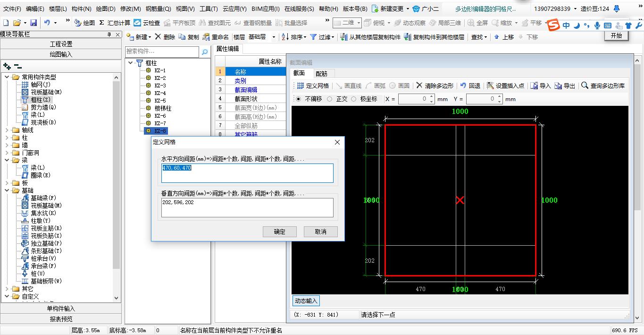644x335 pixels.
Task: Click 取消 button in grid dialog
Action: 320,232
